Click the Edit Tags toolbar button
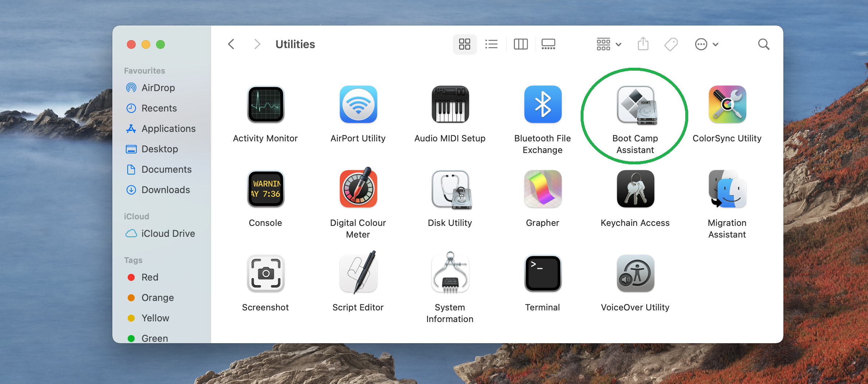Screen dimensions: 868x384 pyautogui.click(x=671, y=44)
